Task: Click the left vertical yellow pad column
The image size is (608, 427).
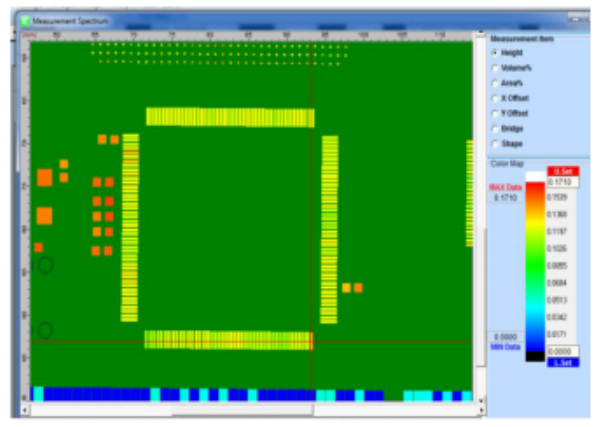Action: pyautogui.click(x=130, y=228)
